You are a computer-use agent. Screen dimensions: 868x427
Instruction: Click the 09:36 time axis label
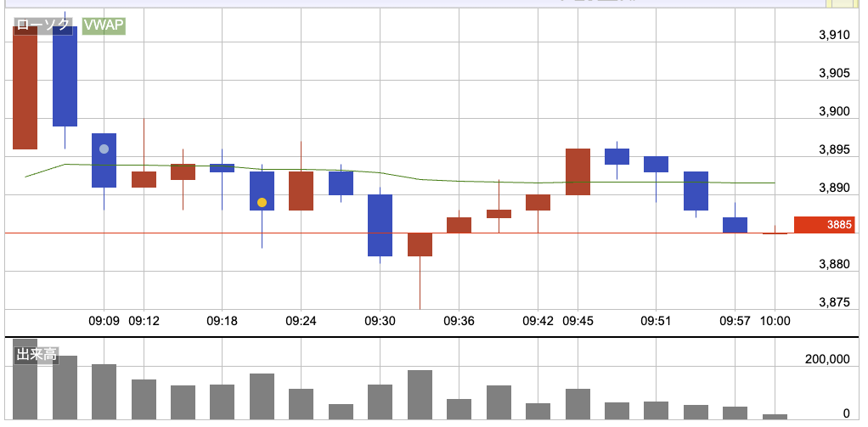[x=459, y=321]
